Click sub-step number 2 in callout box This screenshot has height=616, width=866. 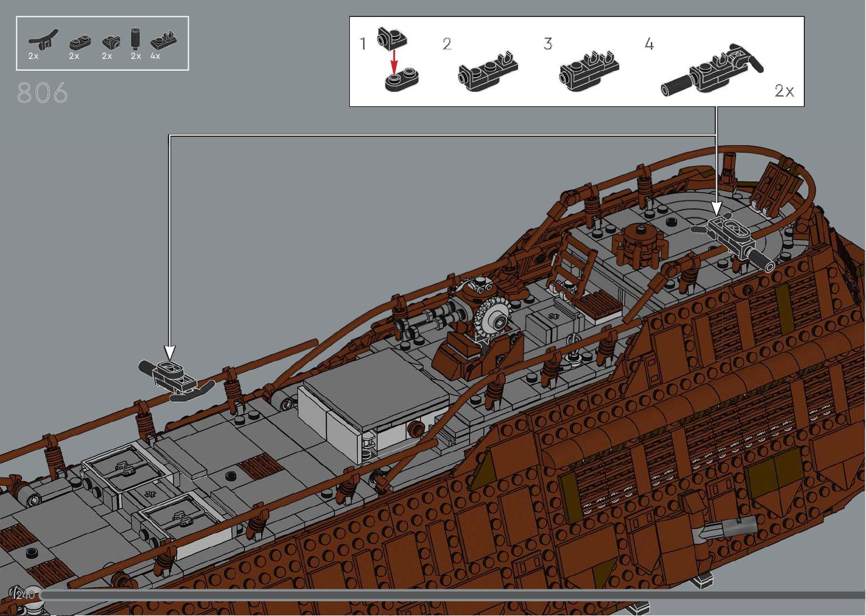tap(447, 44)
